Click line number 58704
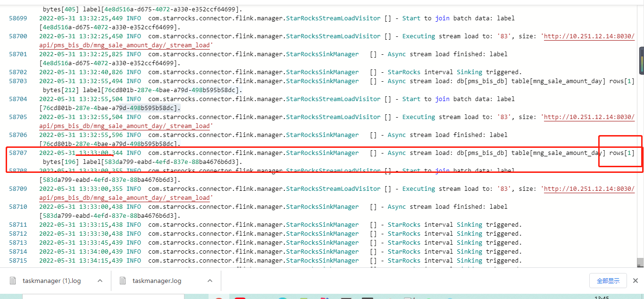This screenshot has height=299, width=644. [x=18, y=99]
